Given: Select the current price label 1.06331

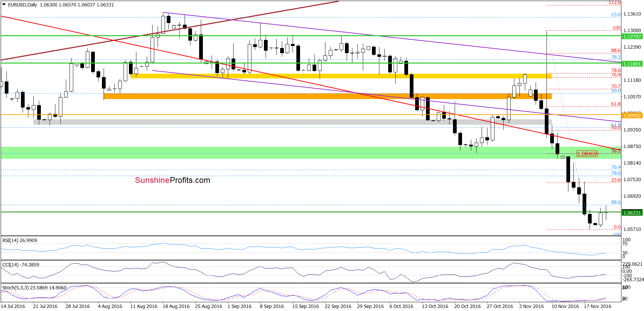Looking at the screenshot, I should 632,213.
